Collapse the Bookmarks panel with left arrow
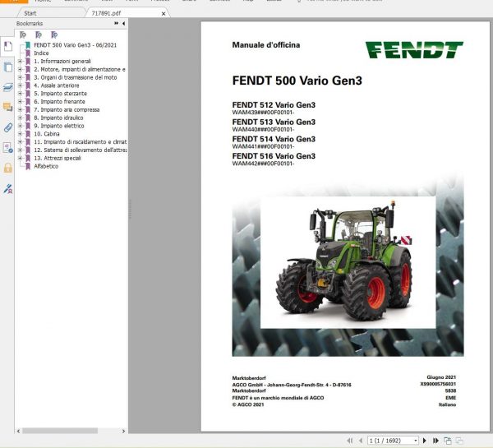 click(123, 23)
